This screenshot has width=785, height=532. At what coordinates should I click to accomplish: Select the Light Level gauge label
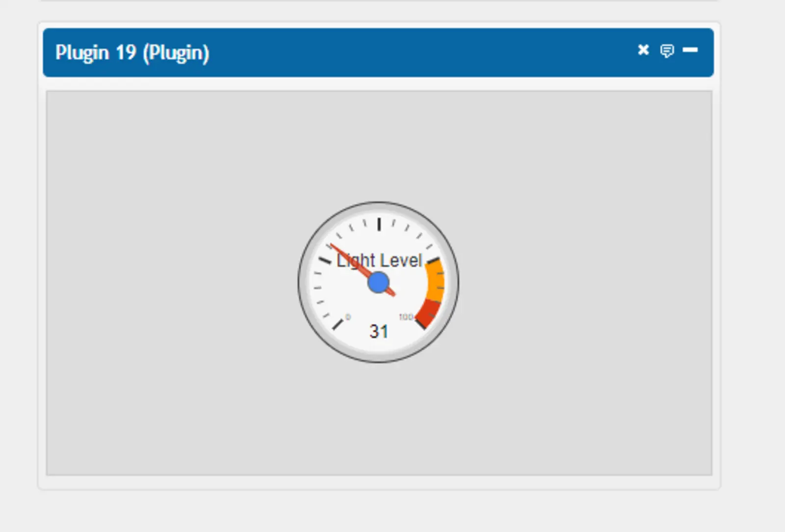click(x=379, y=260)
